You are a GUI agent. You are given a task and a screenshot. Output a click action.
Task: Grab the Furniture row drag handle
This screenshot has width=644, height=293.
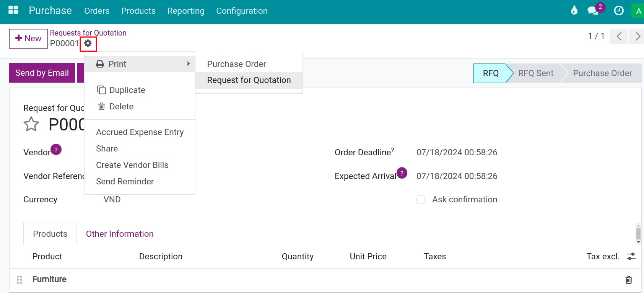[20, 280]
